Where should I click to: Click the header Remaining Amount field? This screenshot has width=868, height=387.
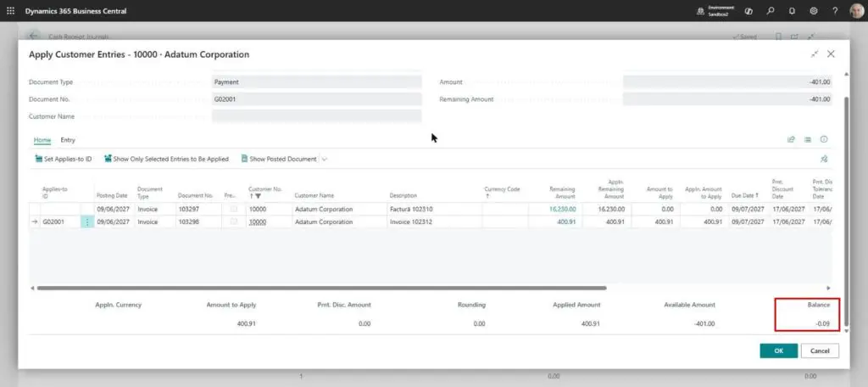tap(727, 99)
